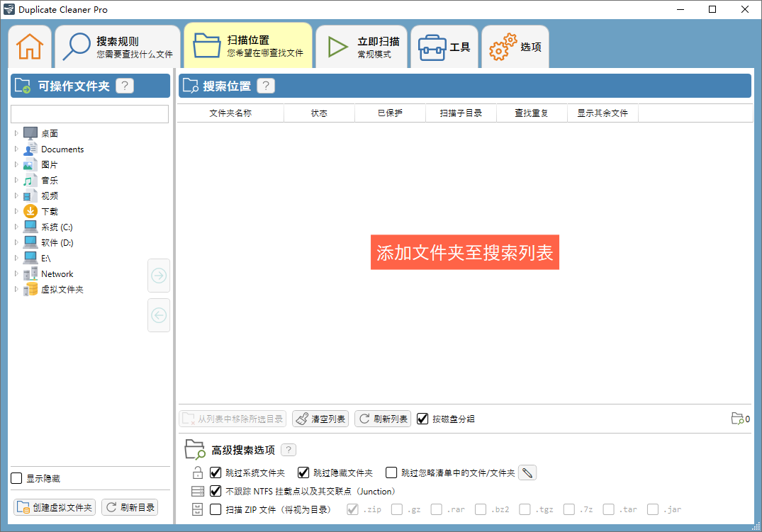Image resolution: width=762 pixels, height=532 pixels.
Task: Click the 文件夹名称 column header
Action: click(230, 113)
